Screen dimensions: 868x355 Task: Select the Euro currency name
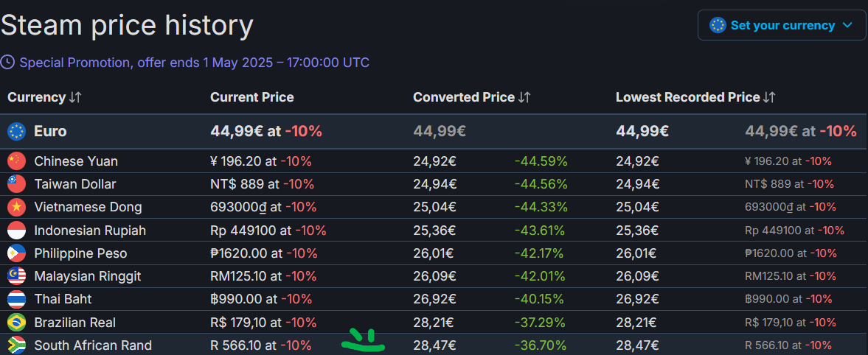50,131
